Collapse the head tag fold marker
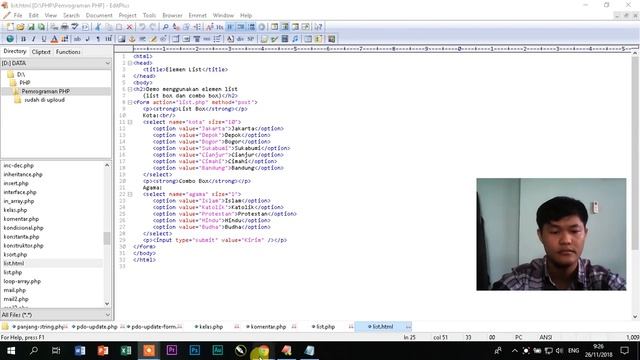The width and height of the screenshot is (640, 360). [x=130, y=63]
